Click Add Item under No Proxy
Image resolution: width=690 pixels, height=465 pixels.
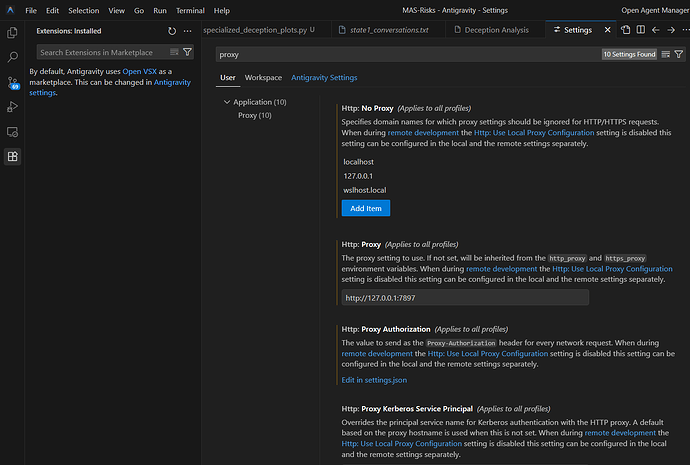point(366,208)
